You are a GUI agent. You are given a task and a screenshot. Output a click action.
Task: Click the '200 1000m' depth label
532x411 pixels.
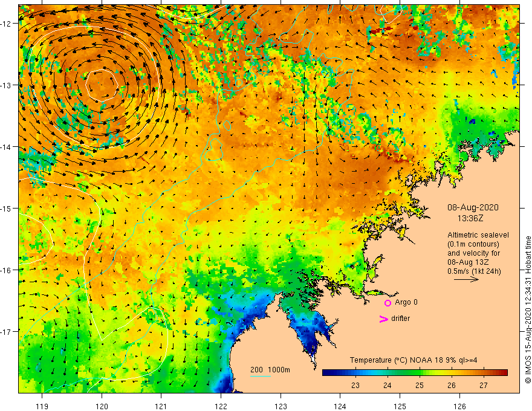tap(270, 370)
